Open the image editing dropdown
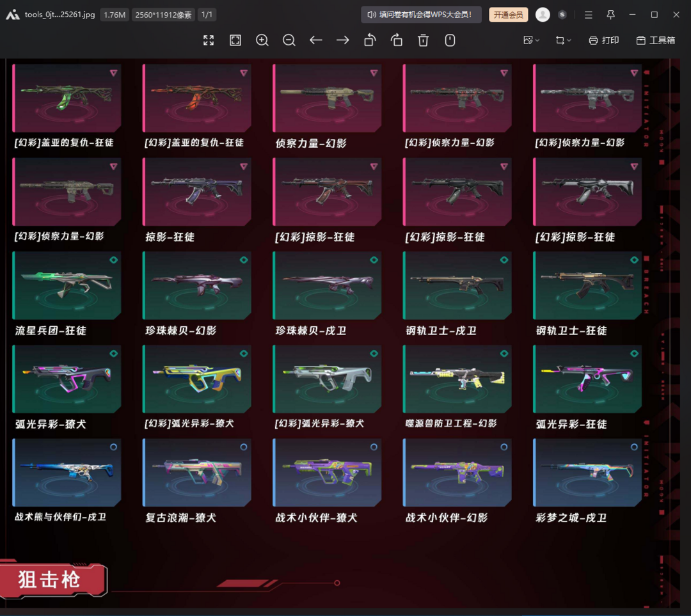Viewport: 691px width, 616px height. pyautogui.click(x=531, y=40)
